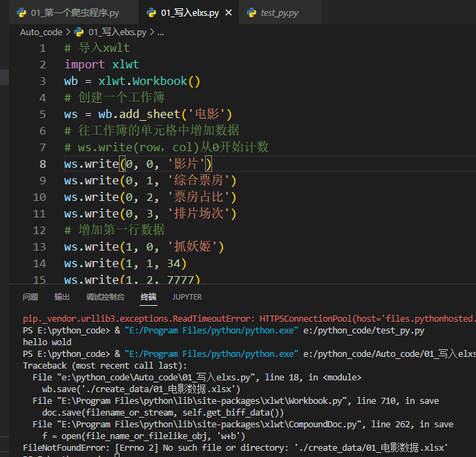Click the FileNotFoundError line in terminal
The image size is (476, 457).
(236, 447)
